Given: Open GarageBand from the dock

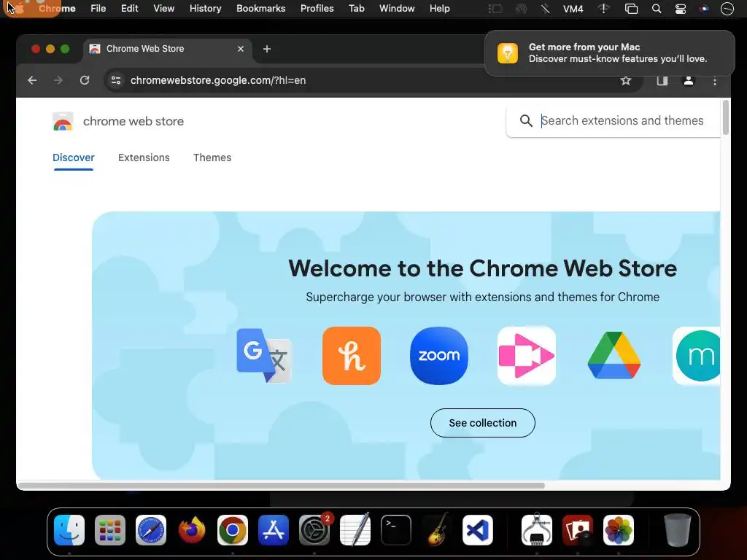Looking at the screenshot, I should click(x=437, y=530).
